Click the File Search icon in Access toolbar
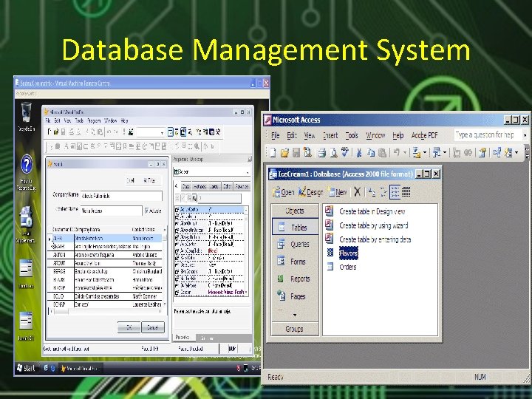The height and width of the screenshot is (399, 532). (307, 153)
